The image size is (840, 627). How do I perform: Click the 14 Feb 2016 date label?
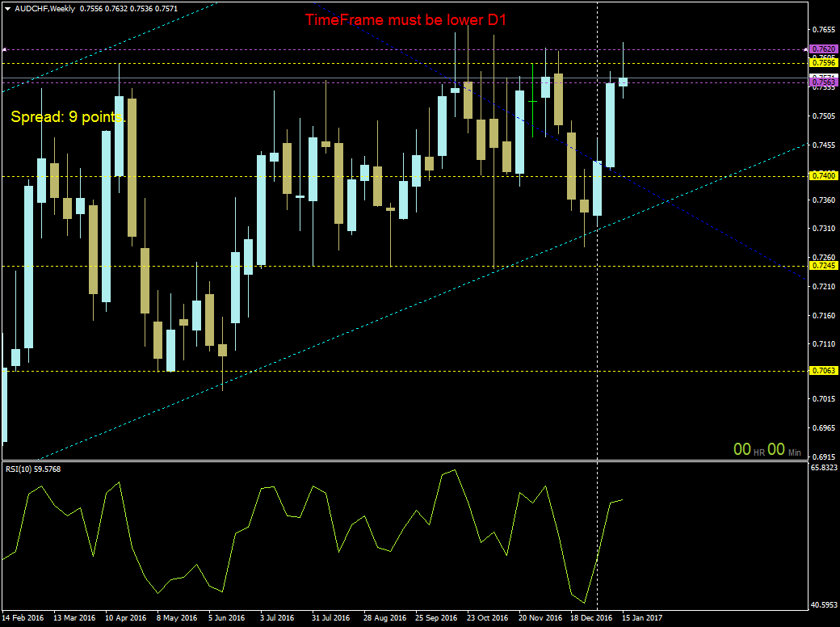[x=23, y=618]
